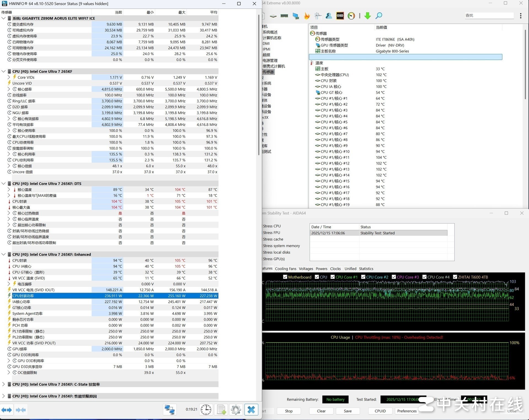Screen dimensions: 529x420
Task: Open the Statistics tab
Action: [366, 269]
